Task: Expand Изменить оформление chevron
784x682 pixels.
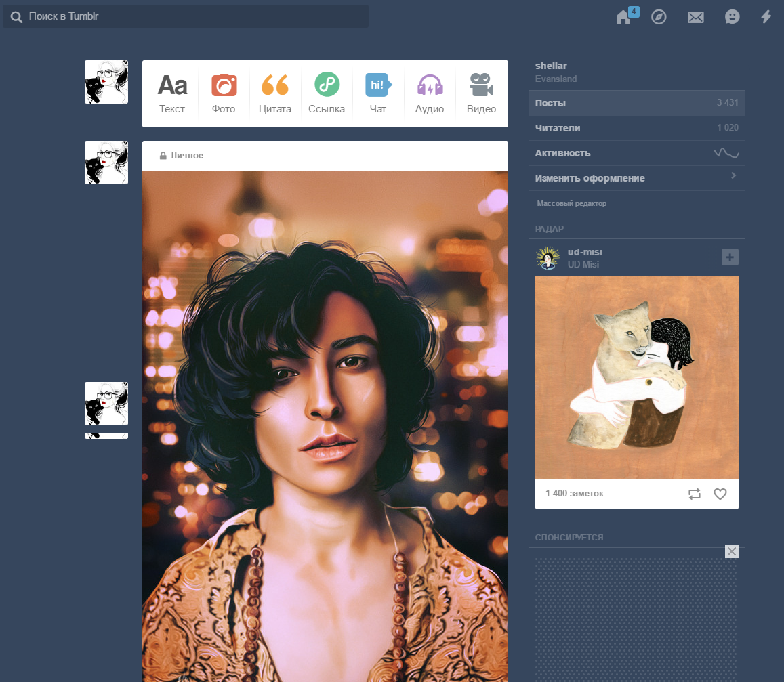Action: point(733,175)
